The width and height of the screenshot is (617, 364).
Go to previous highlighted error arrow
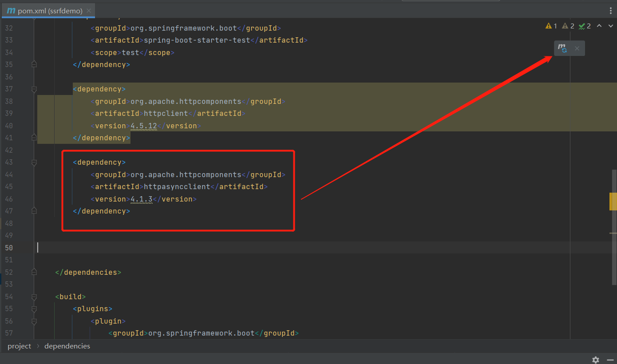pos(599,26)
